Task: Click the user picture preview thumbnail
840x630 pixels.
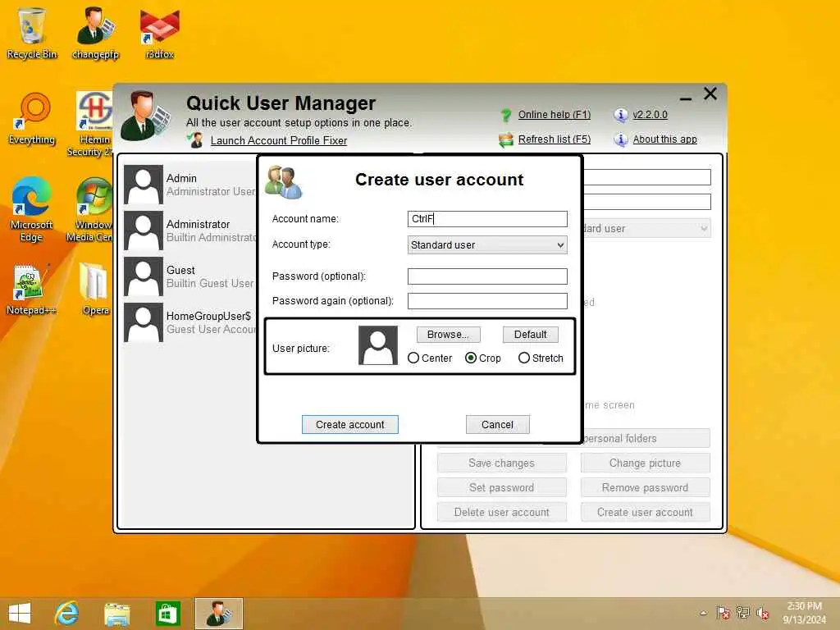Action: [x=378, y=345]
